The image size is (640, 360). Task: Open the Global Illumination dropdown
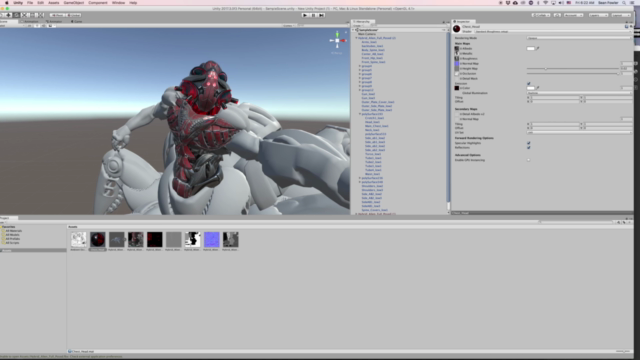point(578,93)
